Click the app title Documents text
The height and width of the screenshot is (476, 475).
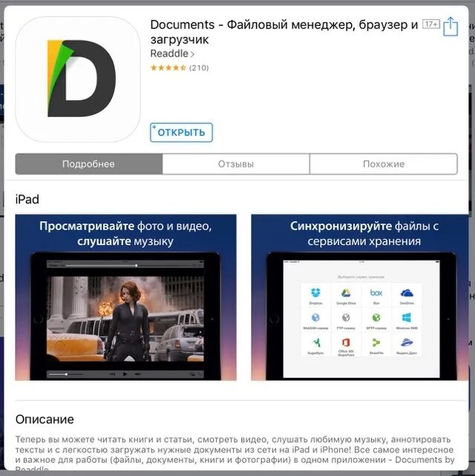pyautogui.click(x=284, y=32)
